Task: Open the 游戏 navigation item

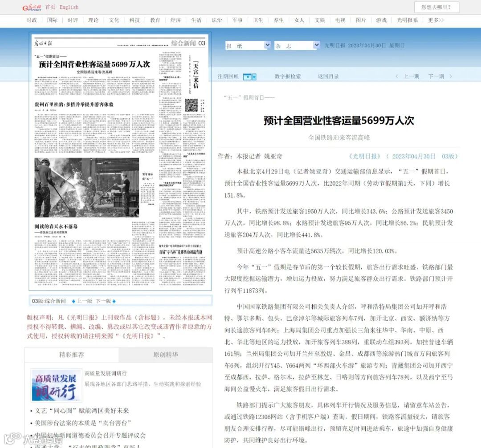Action: click(x=381, y=20)
